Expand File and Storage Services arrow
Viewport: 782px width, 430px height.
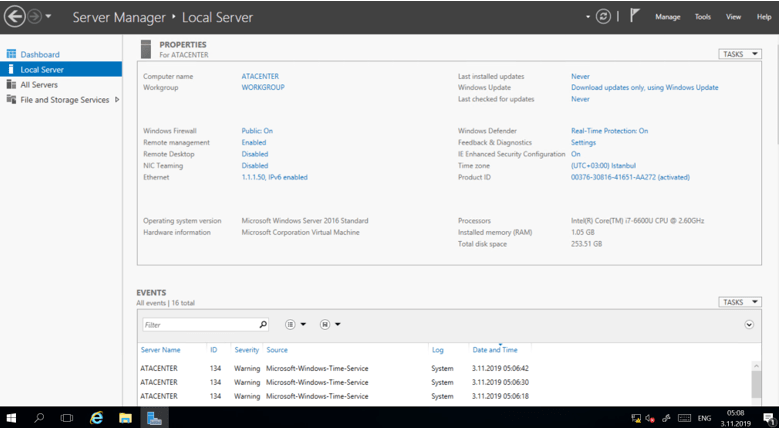[117, 100]
